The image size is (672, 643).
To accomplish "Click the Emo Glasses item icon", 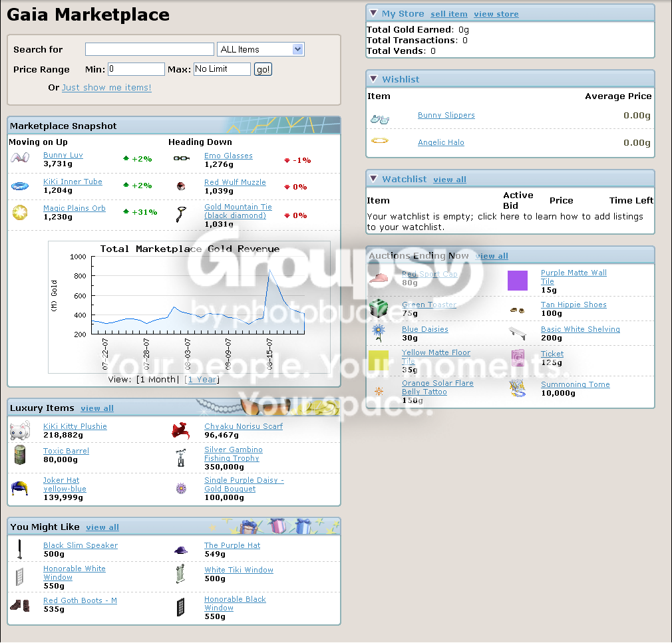I will click(181, 158).
